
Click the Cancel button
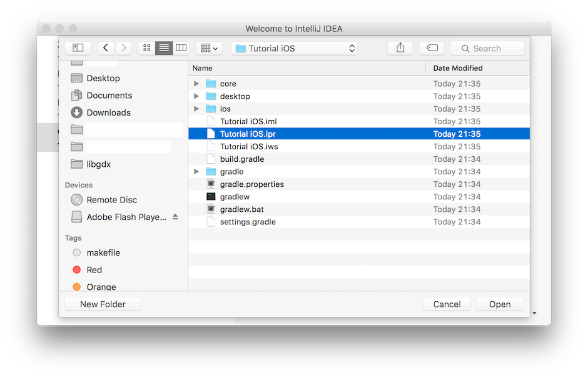[x=447, y=304]
